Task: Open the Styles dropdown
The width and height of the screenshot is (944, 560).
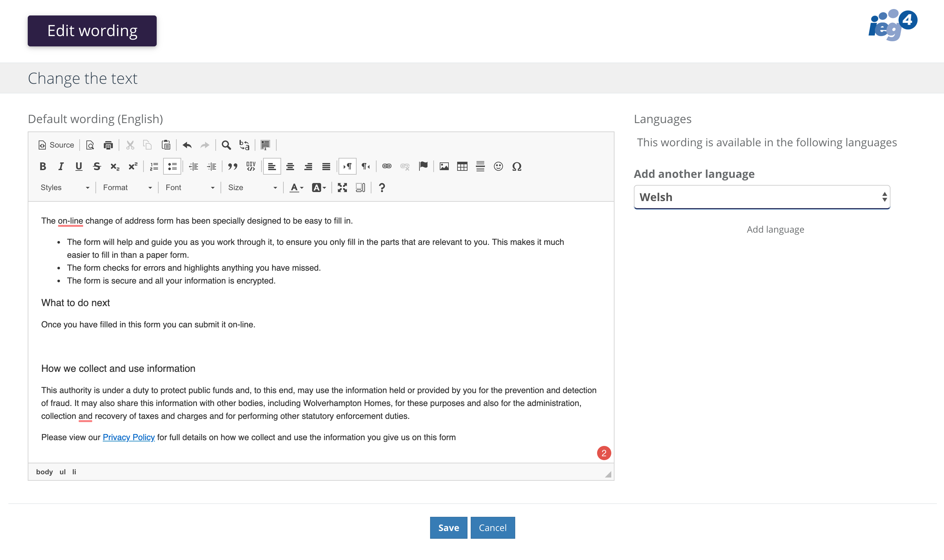Action: pyautogui.click(x=64, y=188)
